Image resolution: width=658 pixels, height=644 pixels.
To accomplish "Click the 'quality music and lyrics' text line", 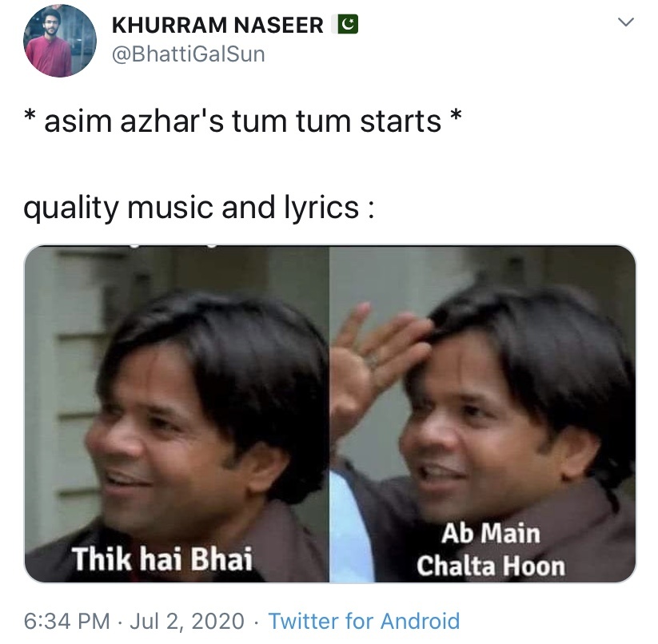I will (x=198, y=208).
